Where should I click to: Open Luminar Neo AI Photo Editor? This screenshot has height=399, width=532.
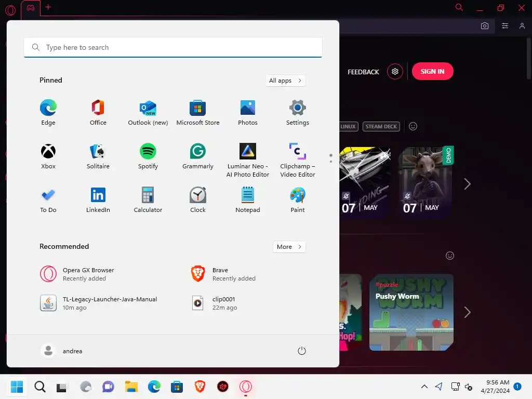[x=248, y=160]
